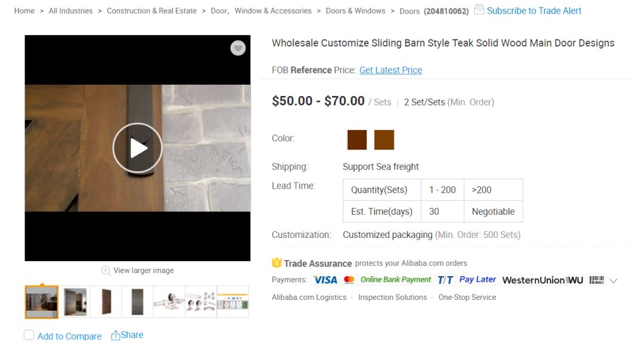Click the Boleto barcode payment icon

(x=596, y=280)
